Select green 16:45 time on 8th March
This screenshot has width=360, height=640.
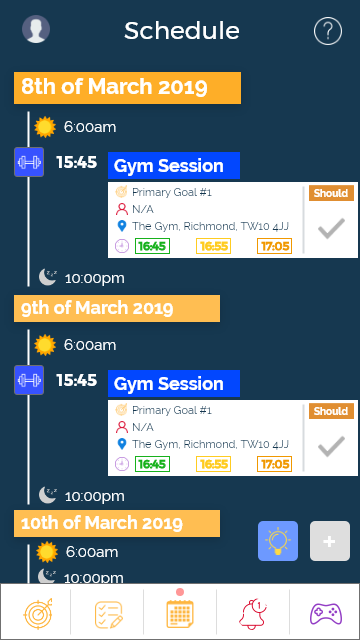coord(152,246)
